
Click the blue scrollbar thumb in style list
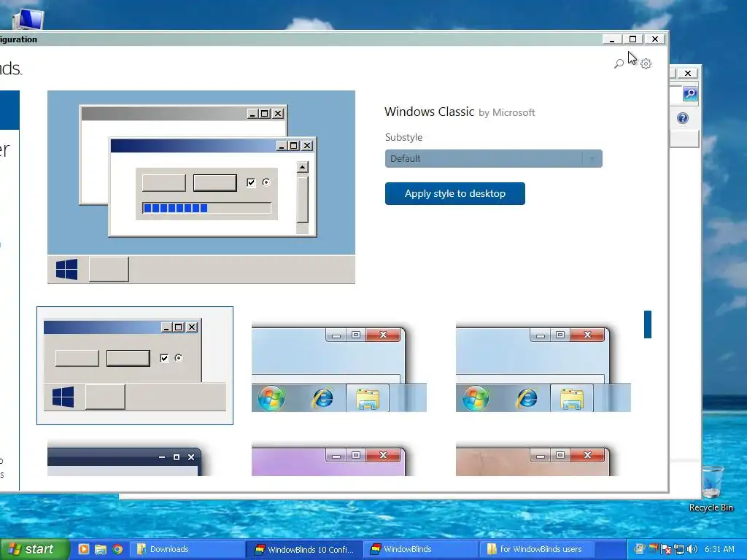[x=648, y=324]
